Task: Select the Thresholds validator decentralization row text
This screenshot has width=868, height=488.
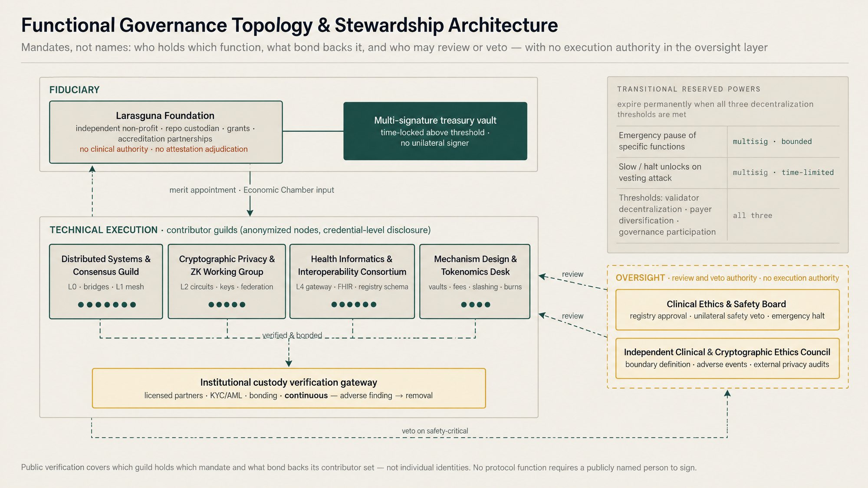Action: pyautogui.click(x=667, y=215)
